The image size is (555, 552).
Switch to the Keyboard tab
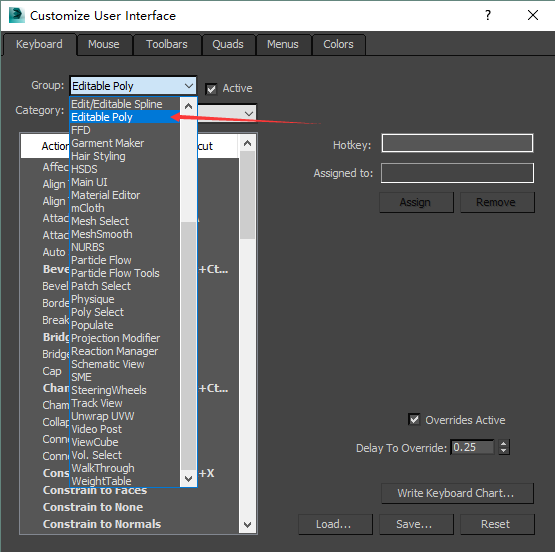pyautogui.click(x=39, y=44)
